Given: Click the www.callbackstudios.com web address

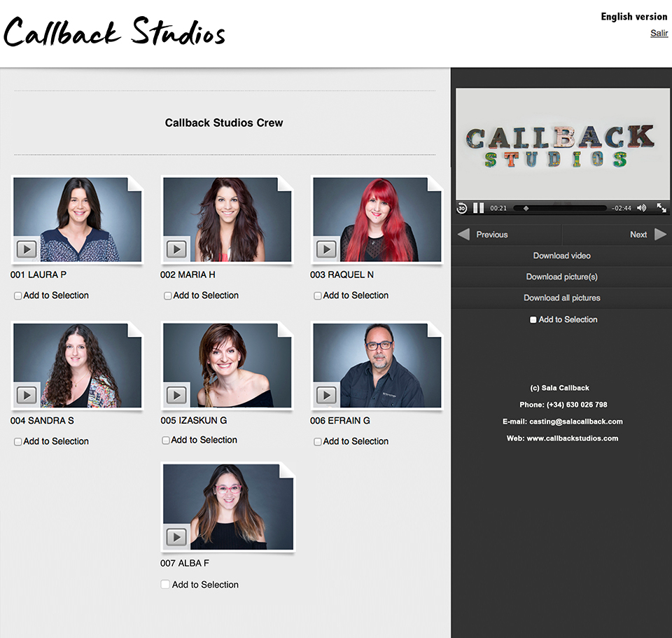Looking at the screenshot, I should (572, 438).
